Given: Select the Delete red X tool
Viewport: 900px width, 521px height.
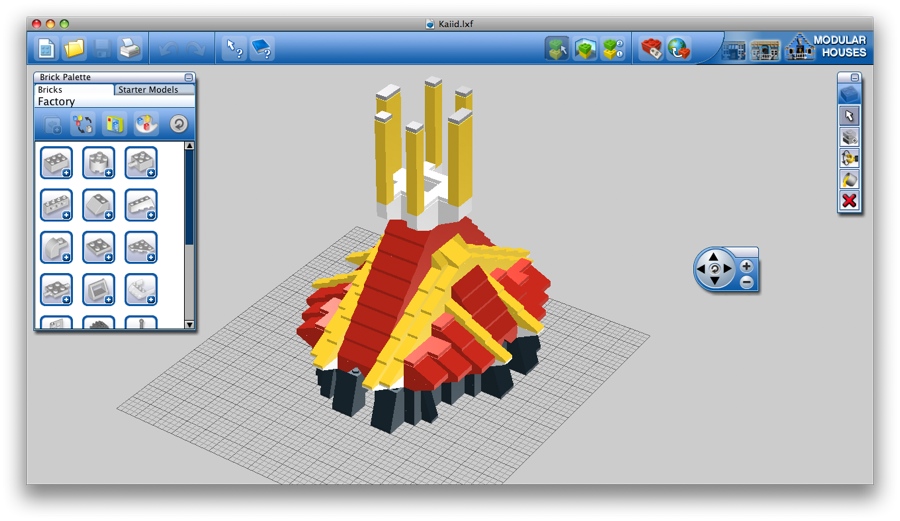Looking at the screenshot, I should tap(849, 201).
